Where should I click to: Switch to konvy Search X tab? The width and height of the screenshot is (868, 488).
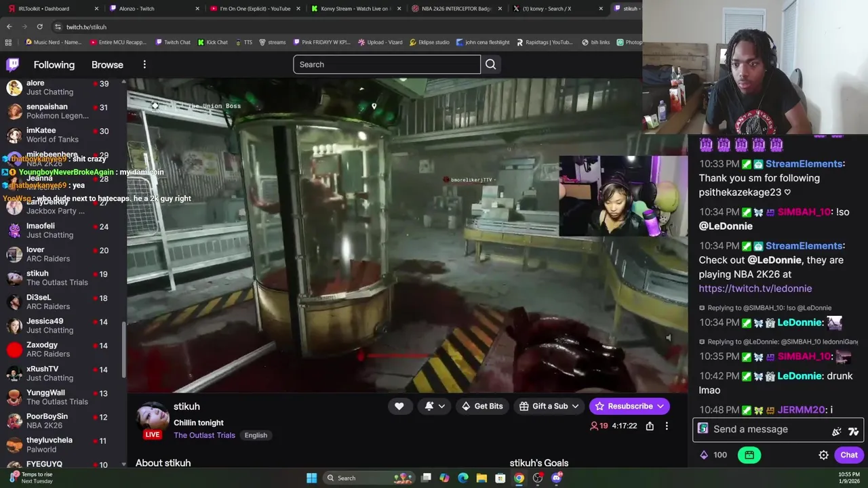558,9
